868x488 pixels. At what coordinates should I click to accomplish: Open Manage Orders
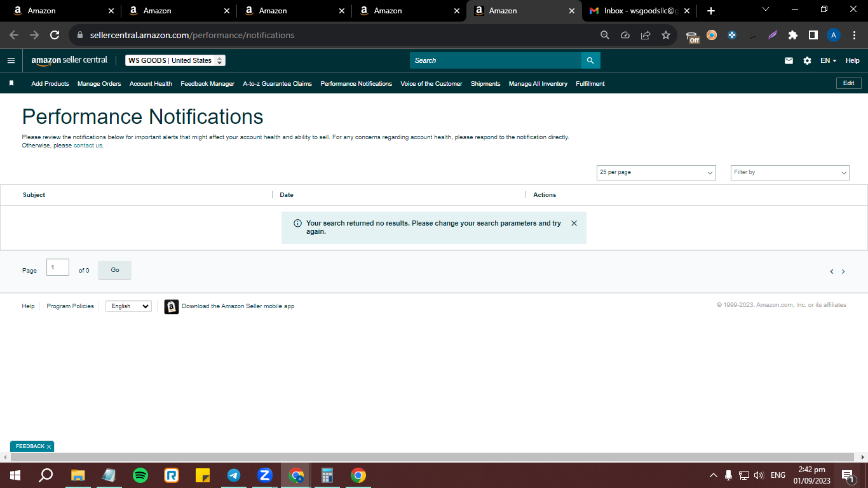(x=99, y=83)
